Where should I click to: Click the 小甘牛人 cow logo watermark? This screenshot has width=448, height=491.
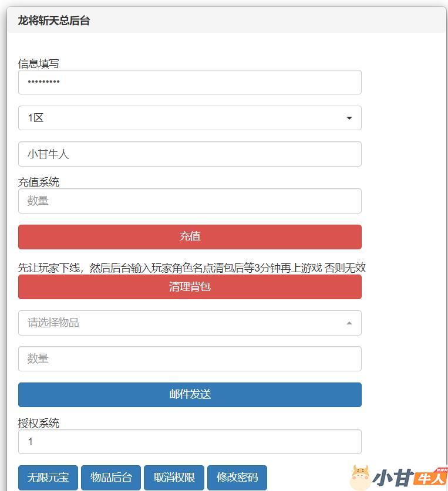(x=398, y=478)
